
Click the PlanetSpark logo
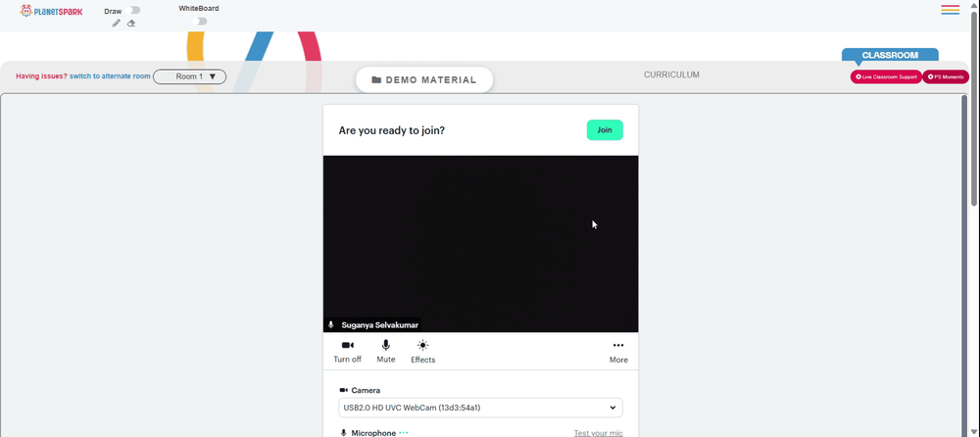tap(51, 11)
